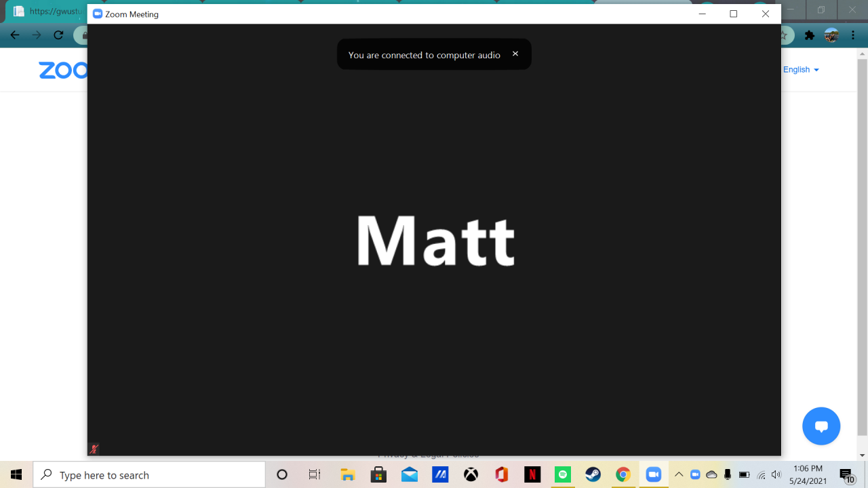Open the Chrome extensions puzzle menu
This screenshot has height=488, width=868.
click(x=809, y=35)
